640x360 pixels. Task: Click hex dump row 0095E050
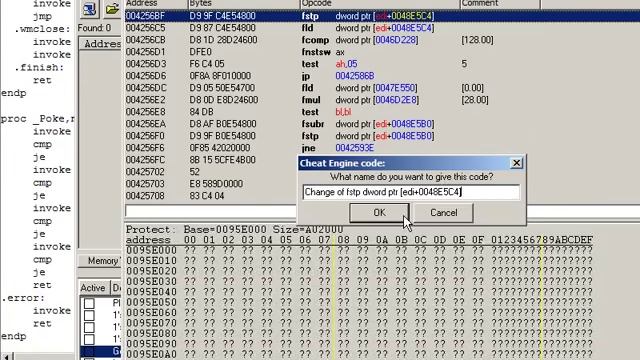pos(359,302)
